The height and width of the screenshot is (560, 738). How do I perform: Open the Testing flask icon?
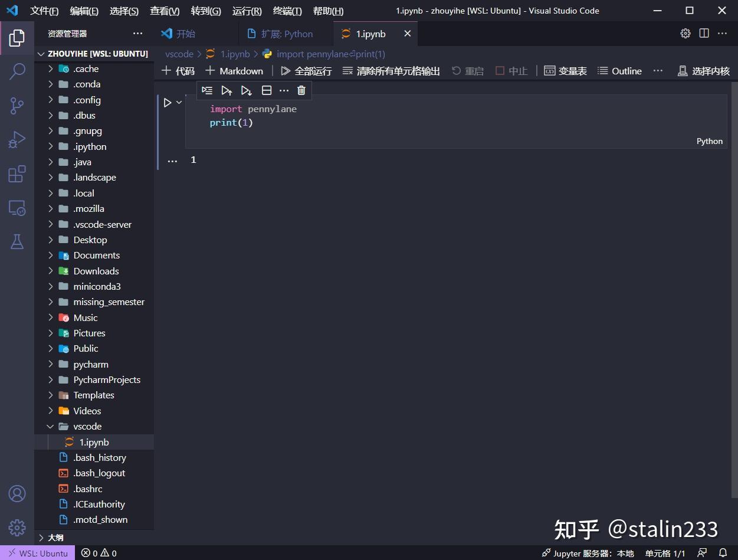(x=17, y=241)
